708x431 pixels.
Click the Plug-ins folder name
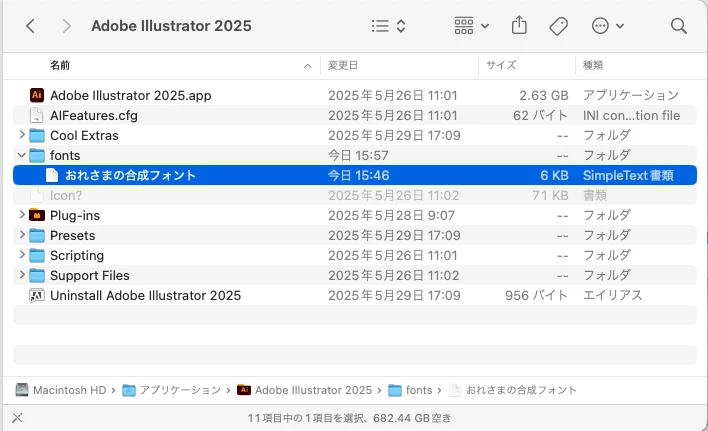[75, 215]
